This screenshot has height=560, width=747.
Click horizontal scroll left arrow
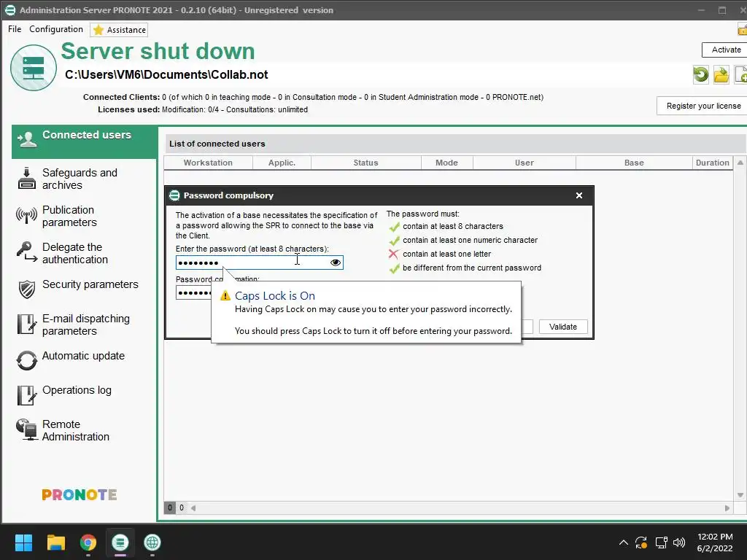193,508
